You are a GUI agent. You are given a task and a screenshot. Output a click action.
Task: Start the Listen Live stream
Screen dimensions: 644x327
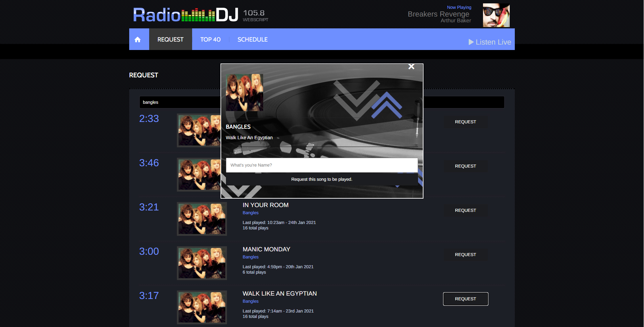489,42
